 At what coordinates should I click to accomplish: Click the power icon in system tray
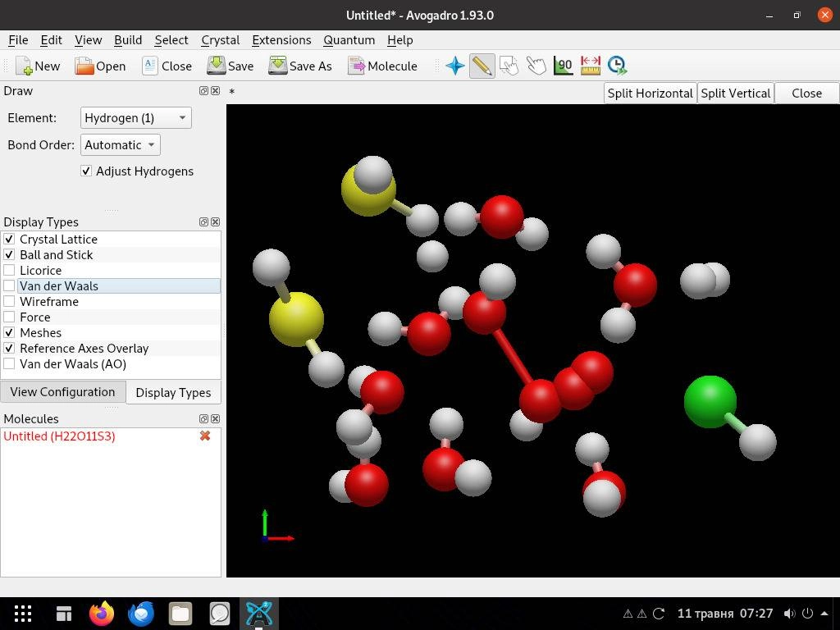807,614
